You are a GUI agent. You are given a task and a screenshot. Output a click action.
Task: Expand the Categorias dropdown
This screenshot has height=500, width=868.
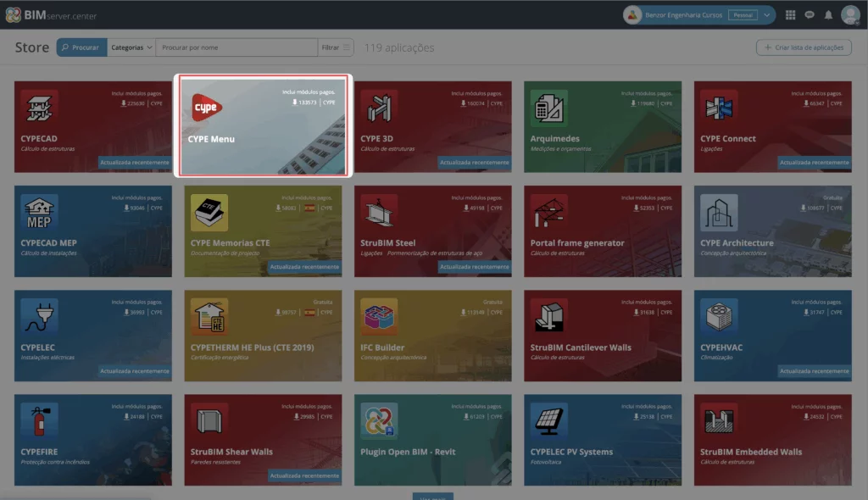click(x=132, y=47)
